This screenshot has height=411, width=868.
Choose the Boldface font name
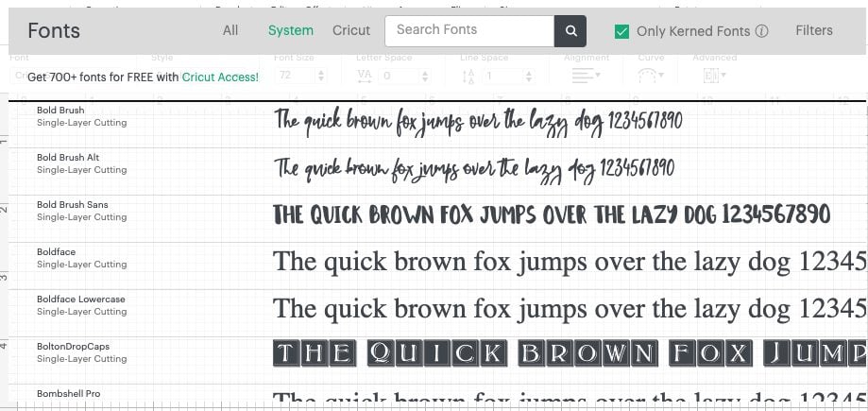pyautogui.click(x=56, y=251)
